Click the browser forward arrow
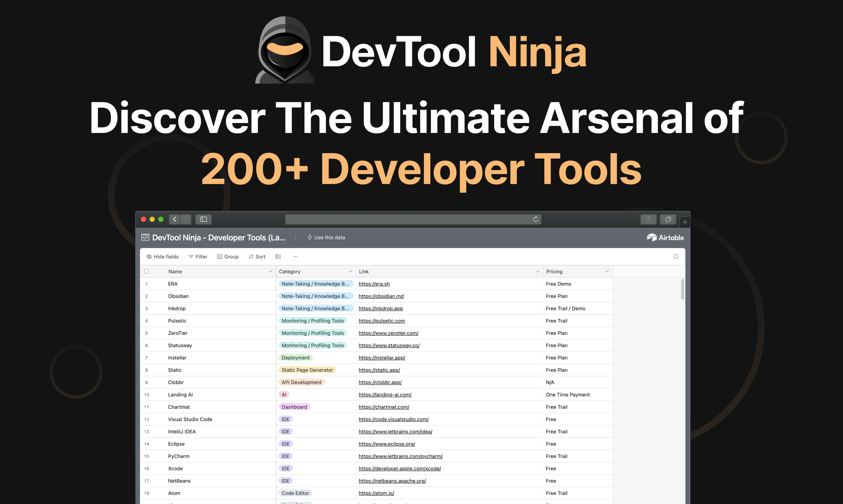The image size is (843, 504). (186, 220)
